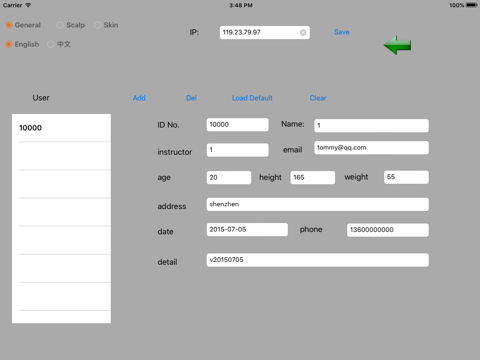Image resolution: width=480 pixels, height=360 pixels.
Task: Click the Load Default button
Action: pyautogui.click(x=252, y=98)
